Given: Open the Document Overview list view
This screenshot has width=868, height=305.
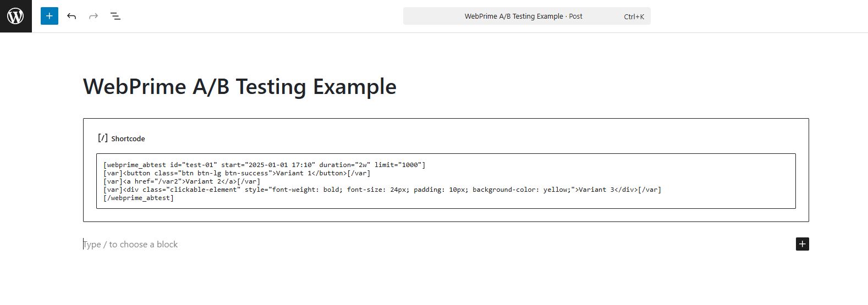Looking at the screenshot, I should pyautogui.click(x=116, y=16).
